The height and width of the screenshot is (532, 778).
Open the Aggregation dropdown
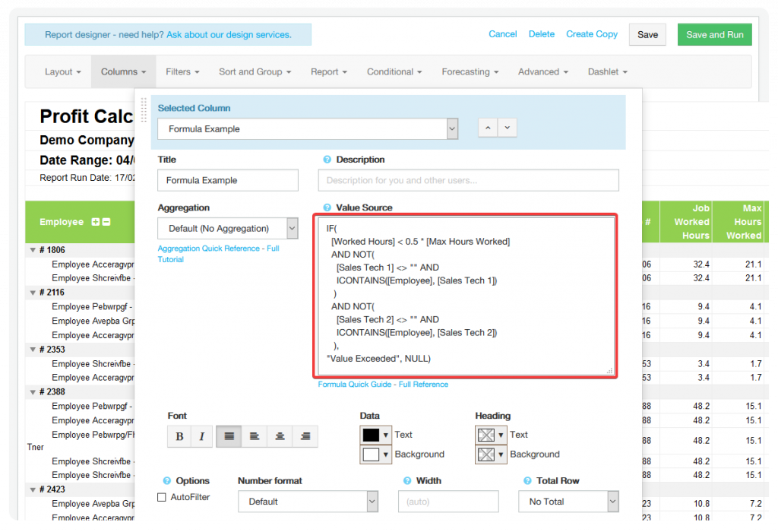click(227, 228)
